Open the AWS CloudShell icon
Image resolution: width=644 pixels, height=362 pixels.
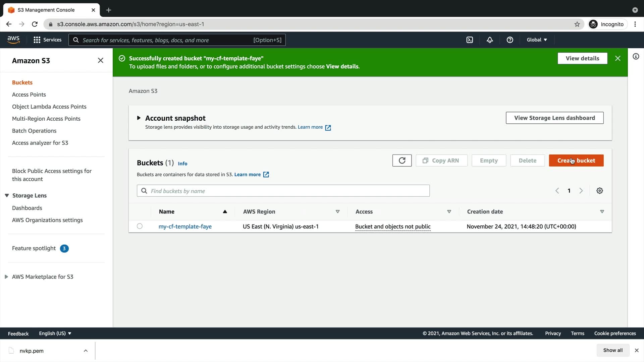tap(470, 40)
